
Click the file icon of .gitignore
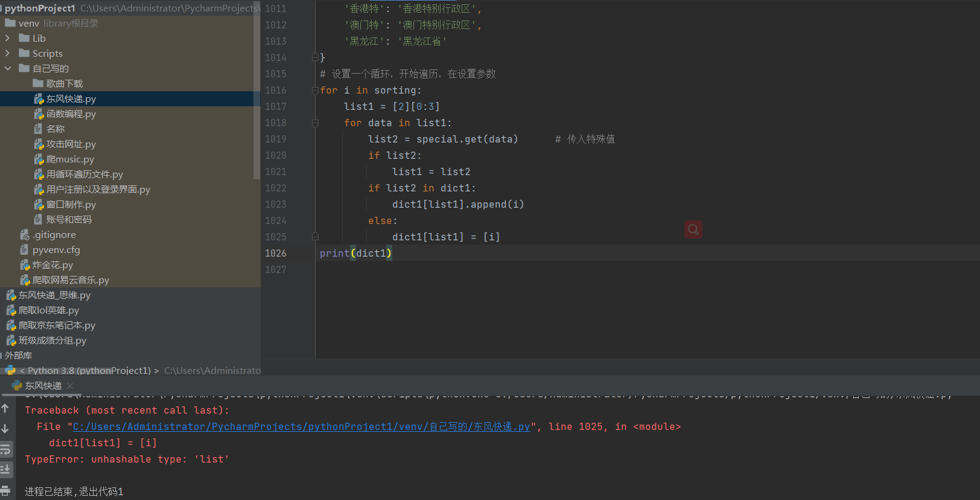point(25,234)
